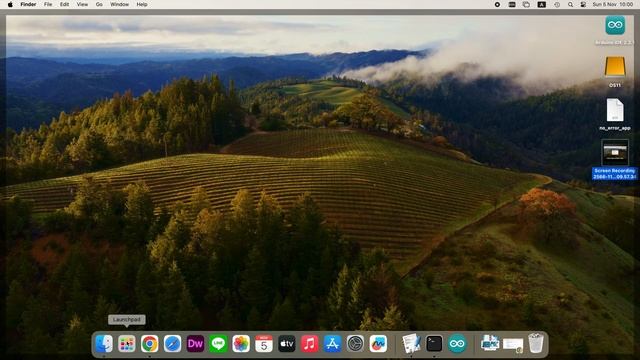Open Adobe Dreamweaver from the Dock
This screenshot has width=640, height=360.
195,344
